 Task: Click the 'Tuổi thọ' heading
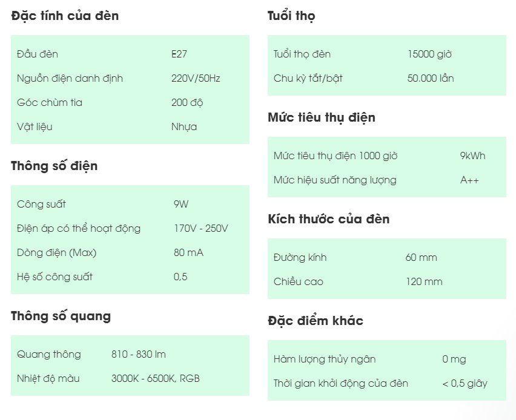[x=291, y=16]
